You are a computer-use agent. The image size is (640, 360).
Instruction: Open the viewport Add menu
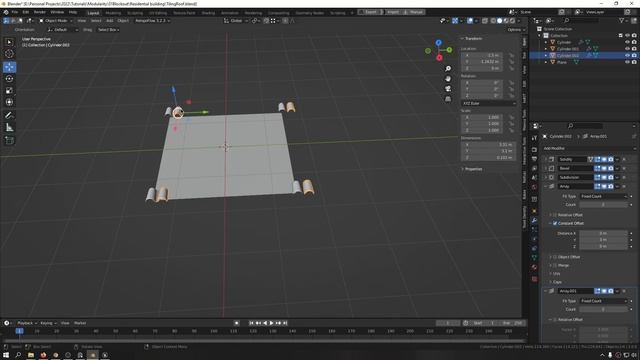pos(109,20)
